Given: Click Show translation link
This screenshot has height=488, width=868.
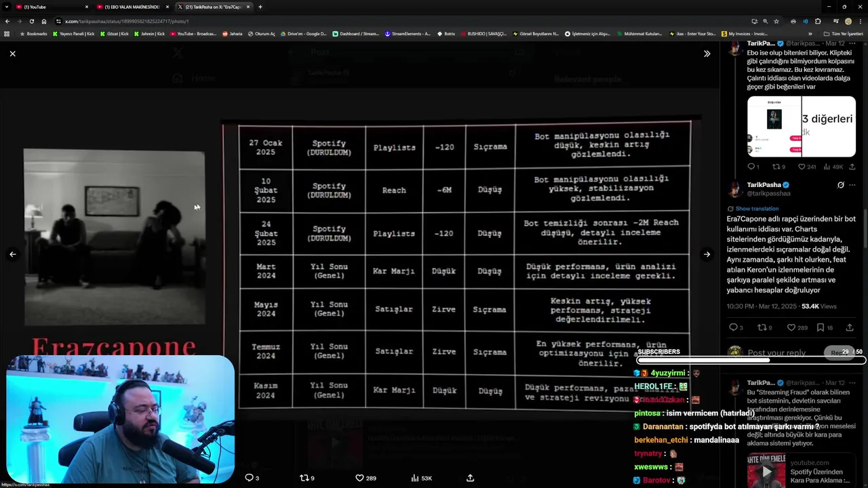Looking at the screenshot, I should click(757, 209).
